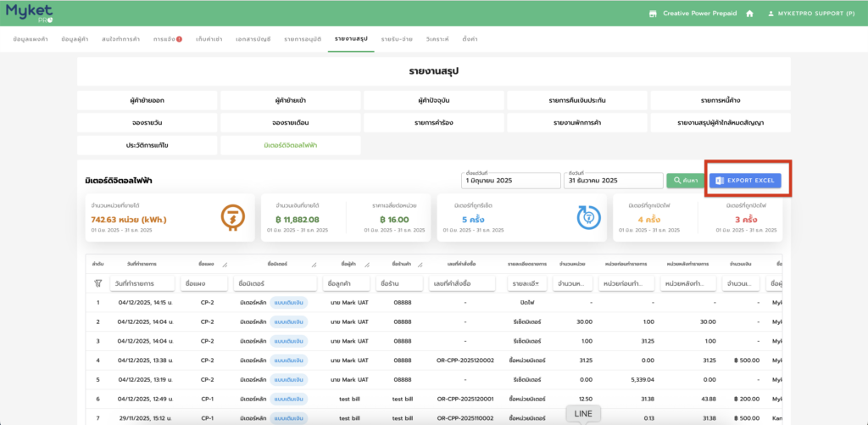Click the store icon beside Creative Power Prepaid
This screenshot has height=425, width=868.
653,14
